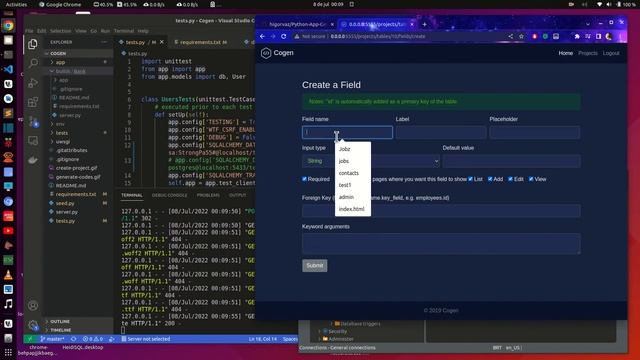Click the share icon in Chrome address bar
The image size is (640, 360).
click(x=511, y=36)
